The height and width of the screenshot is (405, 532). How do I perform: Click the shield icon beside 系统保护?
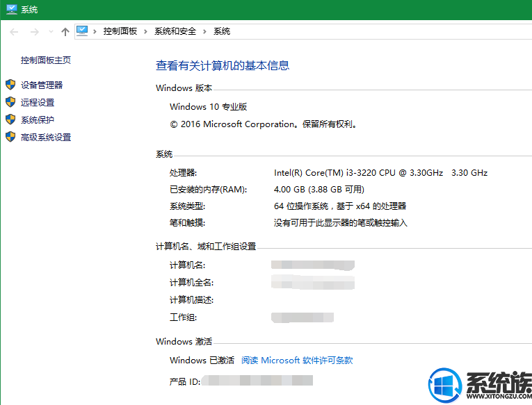pos(10,119)
